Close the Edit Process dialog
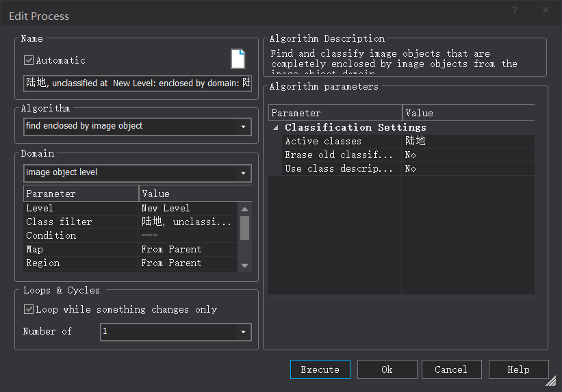The image size is (562, 392). (546, 10)
